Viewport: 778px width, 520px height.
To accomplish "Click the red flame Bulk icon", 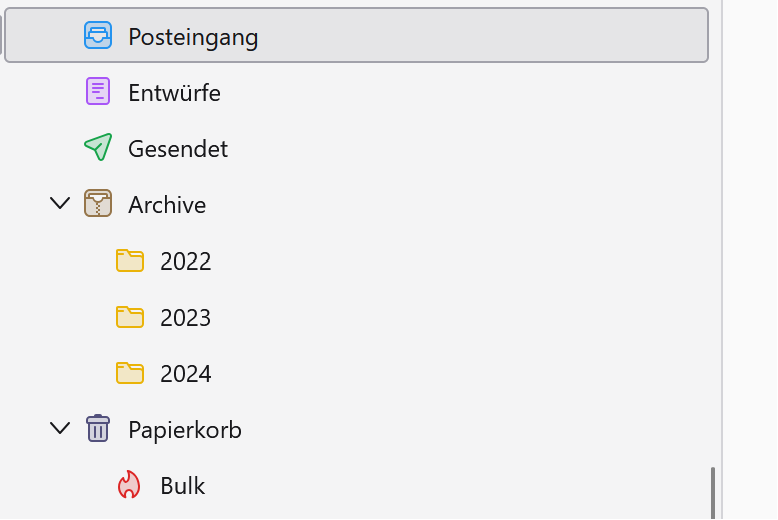I will [x=129, y=485].
